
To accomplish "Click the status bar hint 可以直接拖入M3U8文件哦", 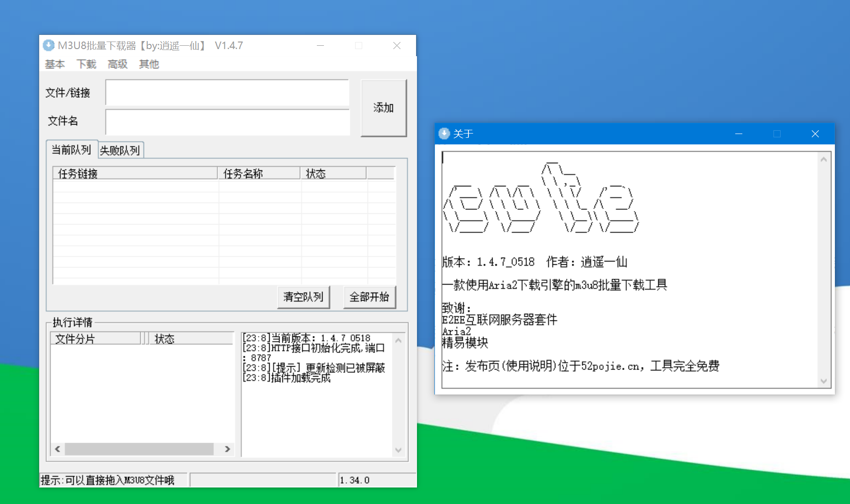I will (x=108, y=480).
